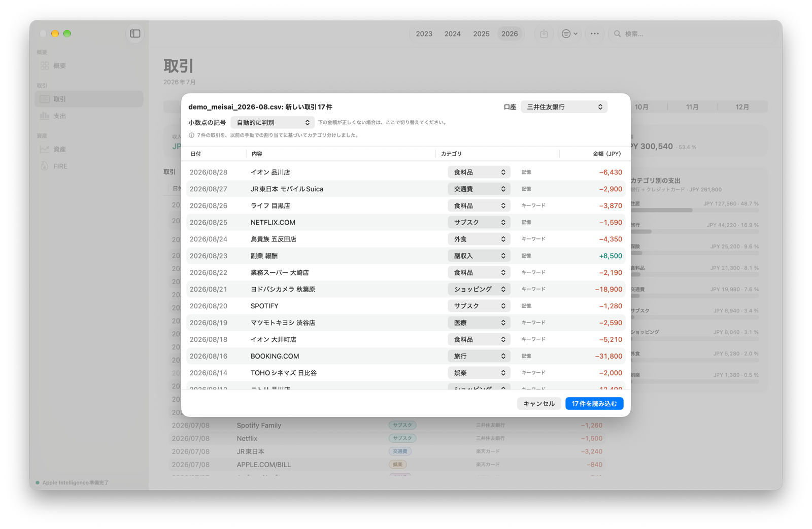Click the search magnifier icon
812x529 pixels.
[x=617, y=33]
